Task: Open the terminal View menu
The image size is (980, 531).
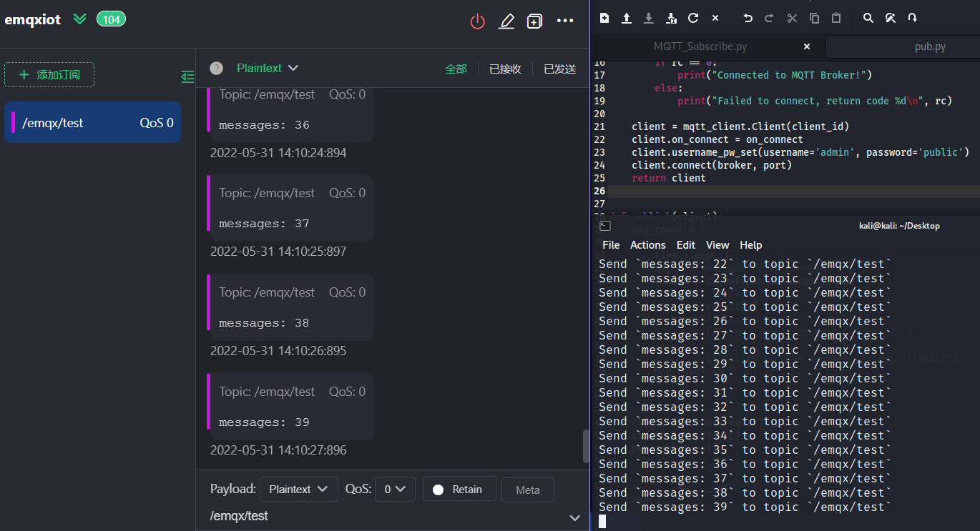Action: coord(717,245)
